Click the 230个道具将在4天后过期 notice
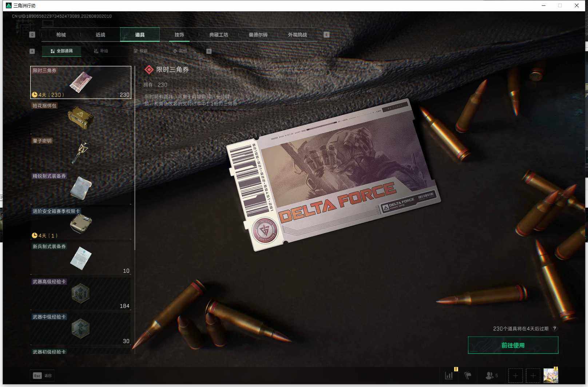The width and height of the screenshot is (588, 387). point(521,329)
